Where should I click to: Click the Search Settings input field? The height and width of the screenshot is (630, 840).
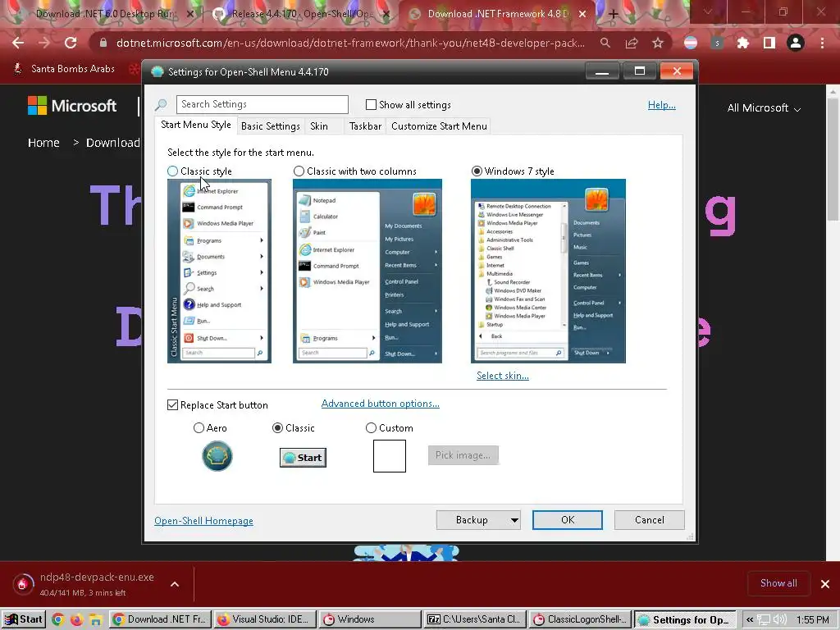262,104
